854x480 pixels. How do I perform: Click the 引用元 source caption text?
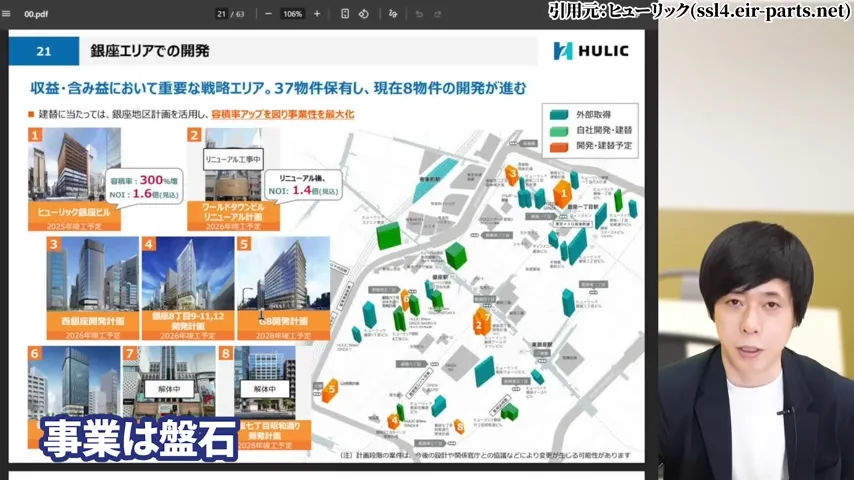(699, 10)
